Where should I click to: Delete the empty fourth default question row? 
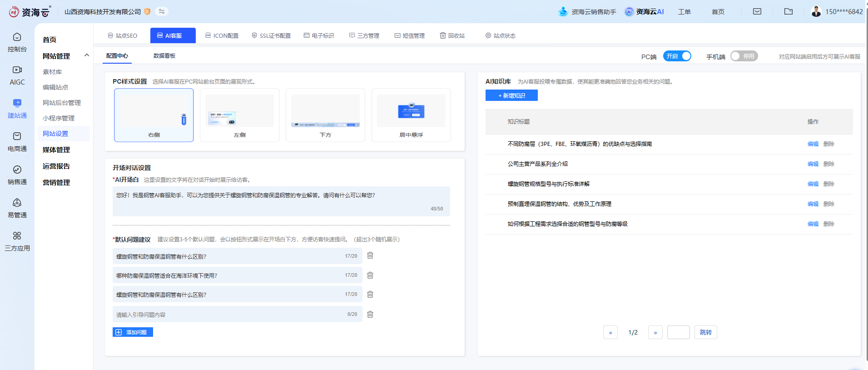[370, 314]
